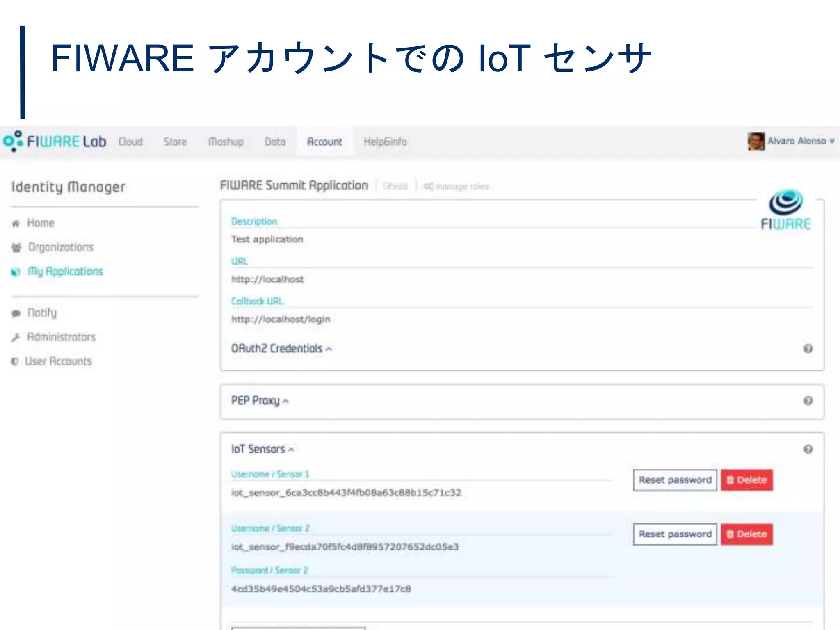Screen dimensions: 840x630
Task: Open the Data menu item
Action: pos(275,142)
